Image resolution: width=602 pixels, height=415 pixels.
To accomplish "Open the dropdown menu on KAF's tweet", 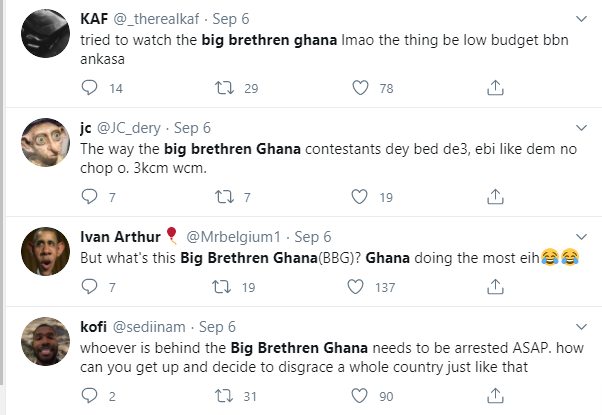I will (x=582, y=19).
